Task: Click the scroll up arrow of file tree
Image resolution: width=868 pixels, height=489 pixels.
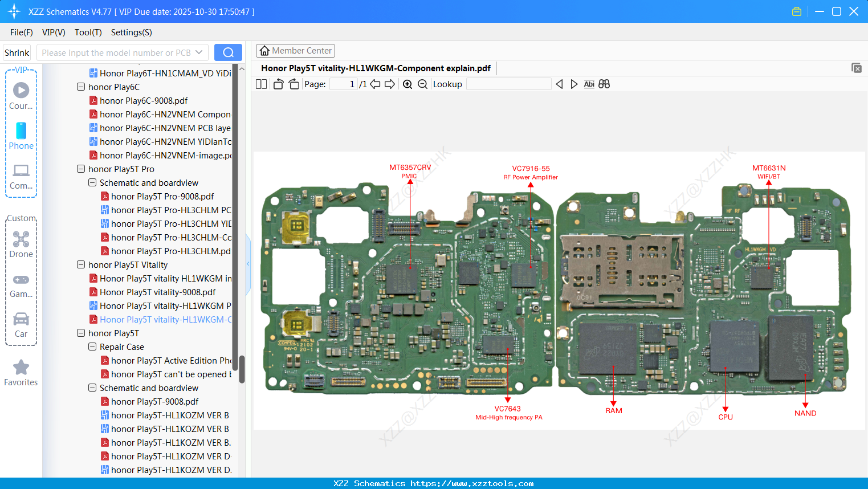Action: [x=242, y=69]
